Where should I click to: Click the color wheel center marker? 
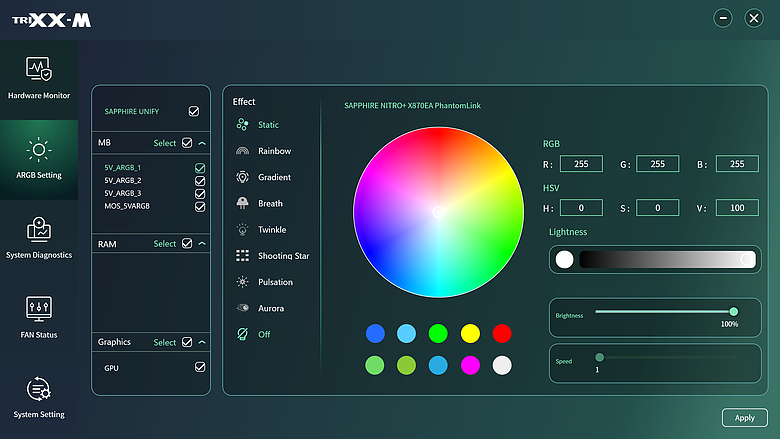(438, 212)
